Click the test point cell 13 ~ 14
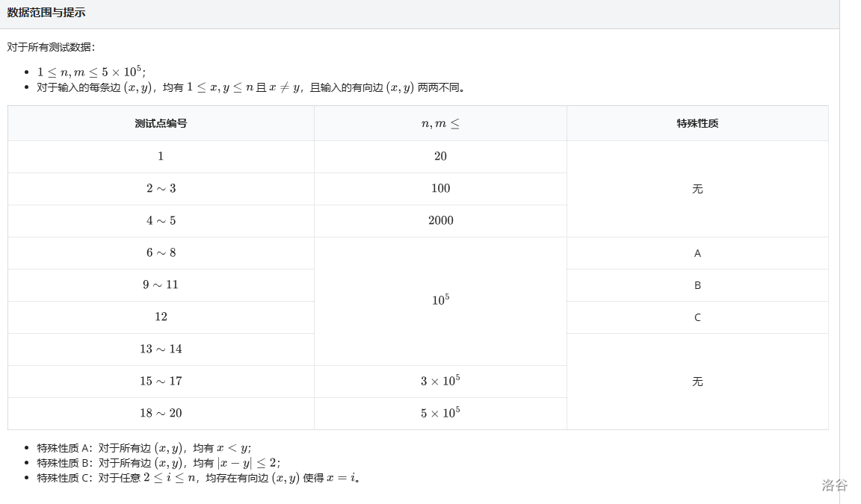 coord(161,349)
